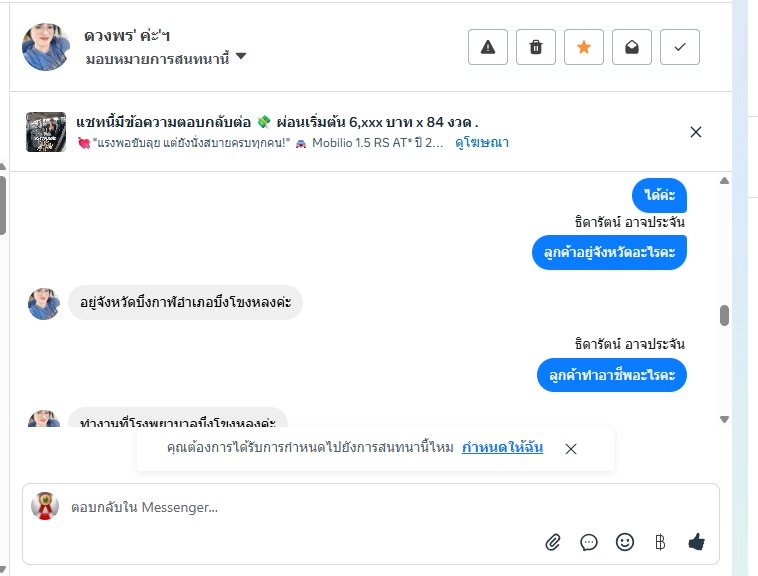Click the spam warning triangle icon
Screen dimensions: 758x576
(x=488, y=47)
